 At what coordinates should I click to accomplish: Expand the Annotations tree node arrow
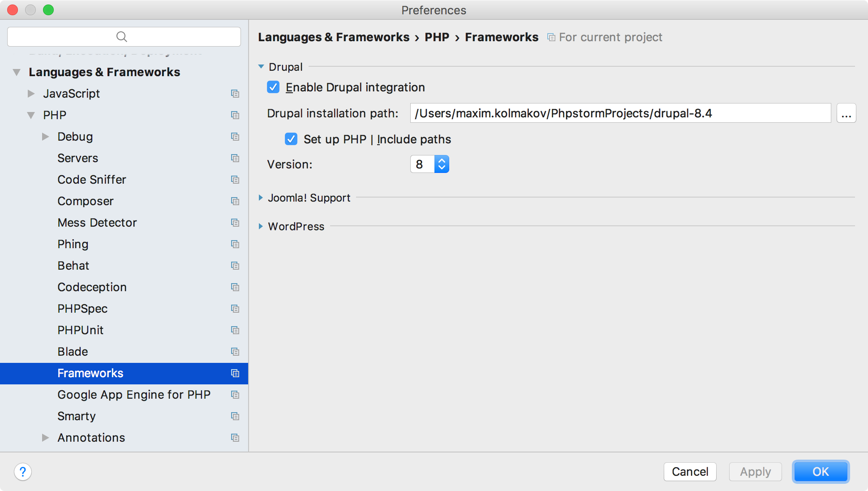point(45,438)
